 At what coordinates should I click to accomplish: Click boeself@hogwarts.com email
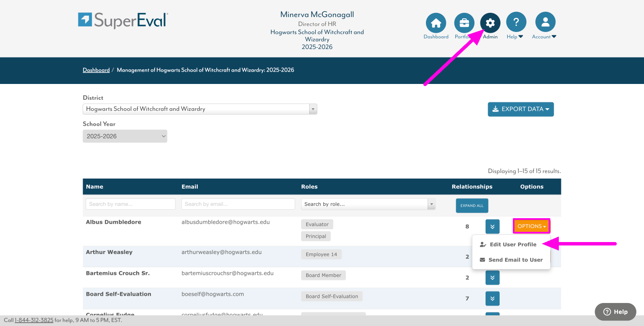pos(213,294)
